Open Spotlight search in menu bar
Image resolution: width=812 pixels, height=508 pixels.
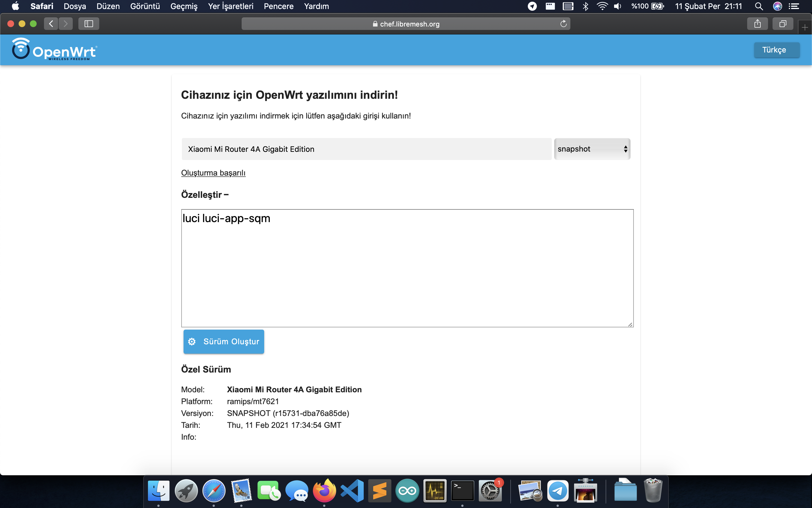759,6
